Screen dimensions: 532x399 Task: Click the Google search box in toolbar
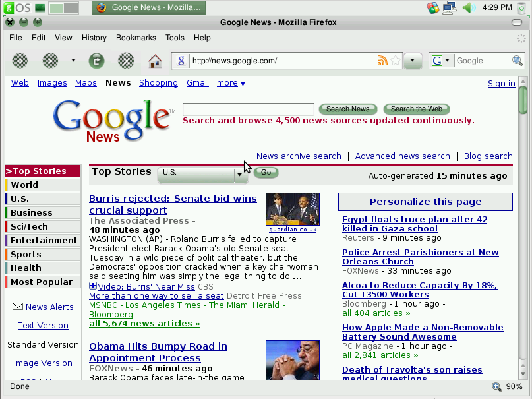coord(483,61)
